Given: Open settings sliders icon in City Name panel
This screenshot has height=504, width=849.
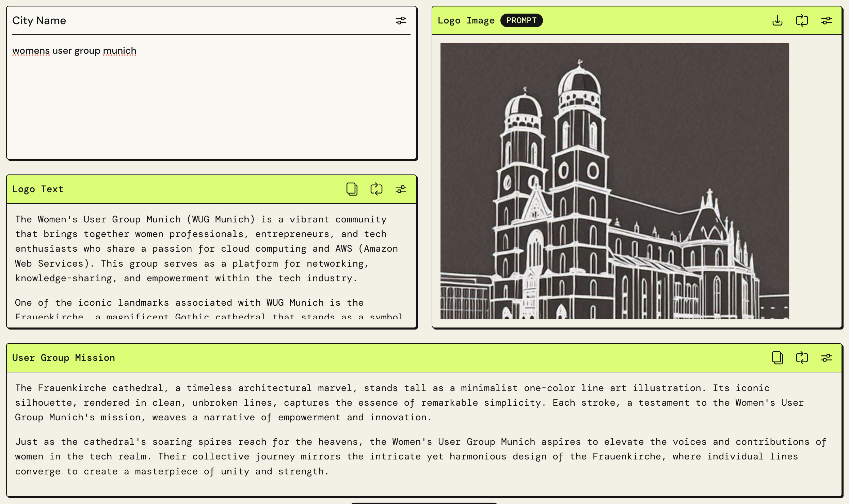Looking at the screenshot, I should pos(401,21).
